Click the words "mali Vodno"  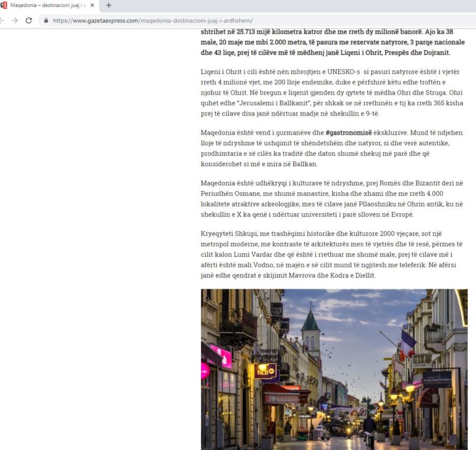(255, 265)
